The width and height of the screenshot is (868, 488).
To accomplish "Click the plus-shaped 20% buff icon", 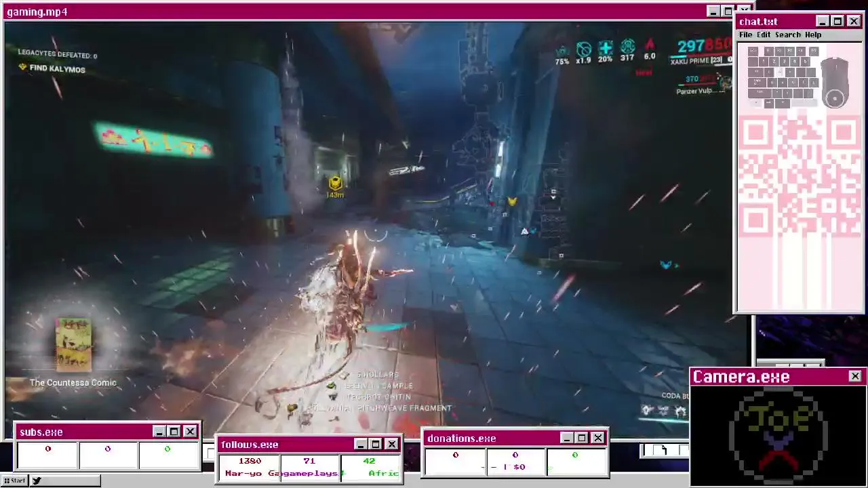I will point(606,47).
